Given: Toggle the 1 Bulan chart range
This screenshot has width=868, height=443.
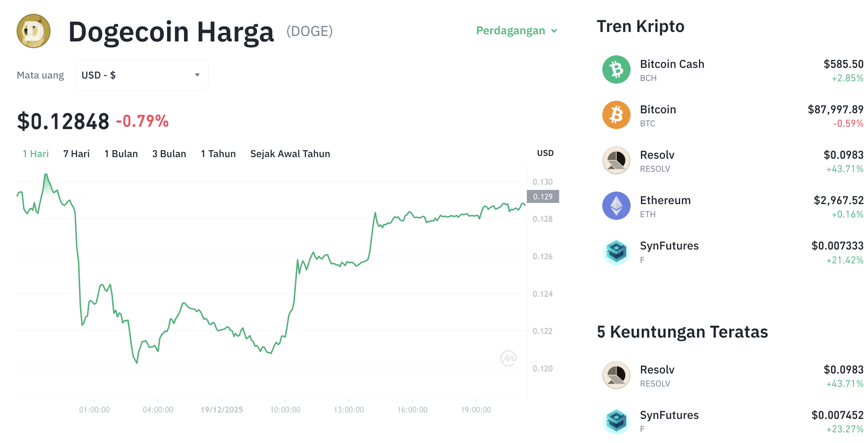Looking at the screenshot, I should 121,154.
